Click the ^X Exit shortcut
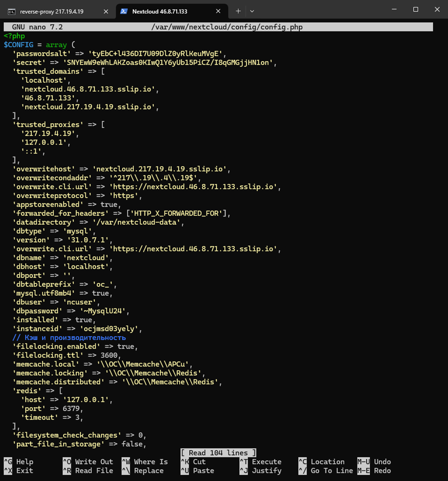The height and width of the screenshot is (481, 448). coord(19,471)
